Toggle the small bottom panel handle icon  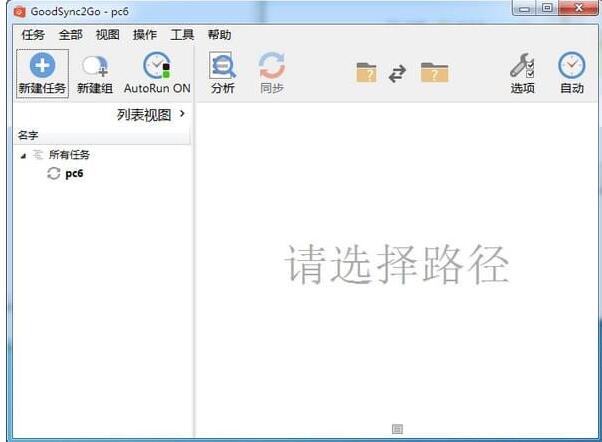(397, 429)
